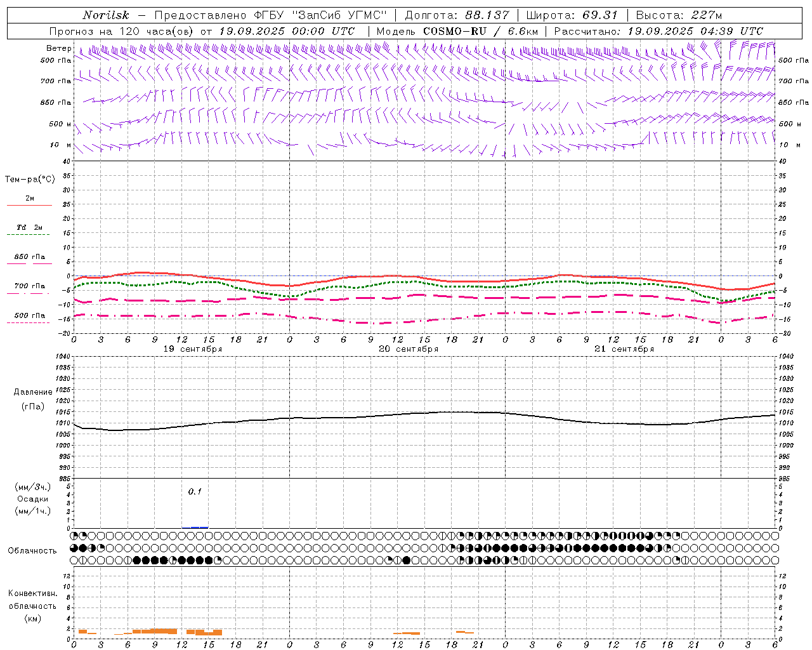Screen dimensions: 812x650
Task: Click "850 гПа" entry in temperature legend
Action: click(x=29, y=257)
